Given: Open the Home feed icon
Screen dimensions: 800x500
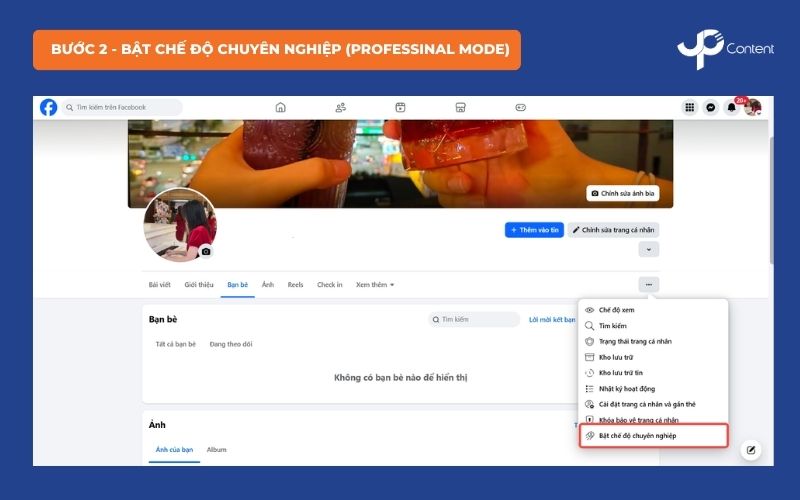Looking at the screenshot, I should [x=280, y=107].
